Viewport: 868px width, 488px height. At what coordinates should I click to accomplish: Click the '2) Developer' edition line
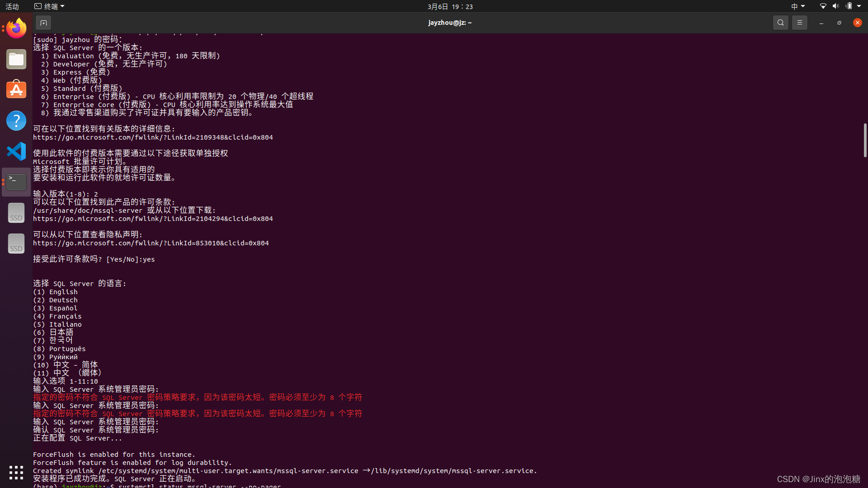tap(104, 64)
